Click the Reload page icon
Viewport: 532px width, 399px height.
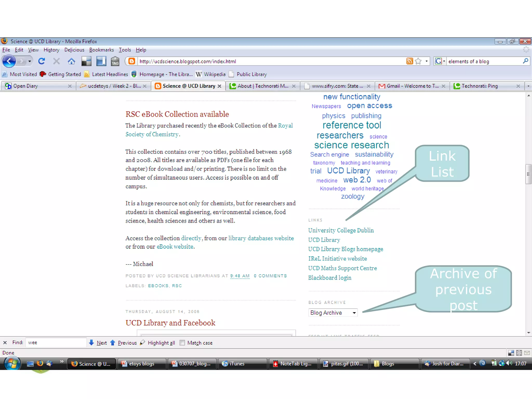pos(42,61)
